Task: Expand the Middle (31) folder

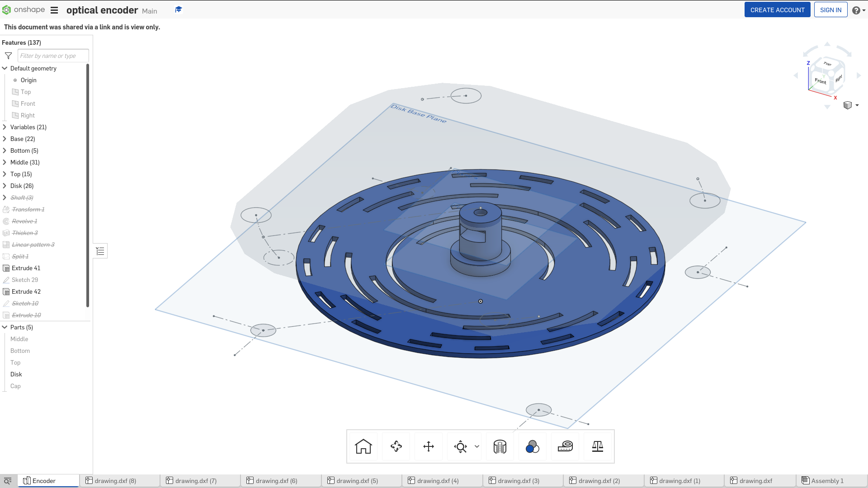Action: tap(5, 162)
